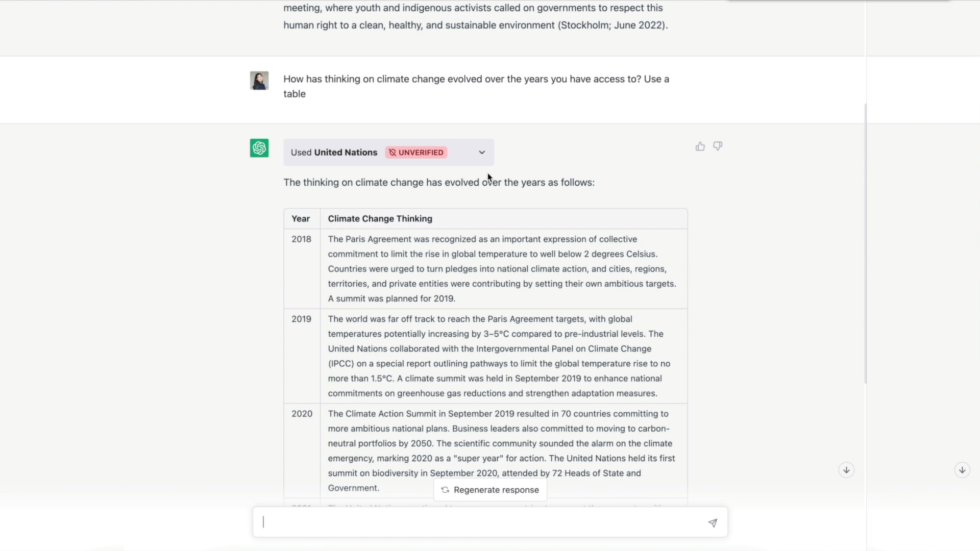Click the United Nations plugin name
Screen dimensions: 980x551
[345, 152]
